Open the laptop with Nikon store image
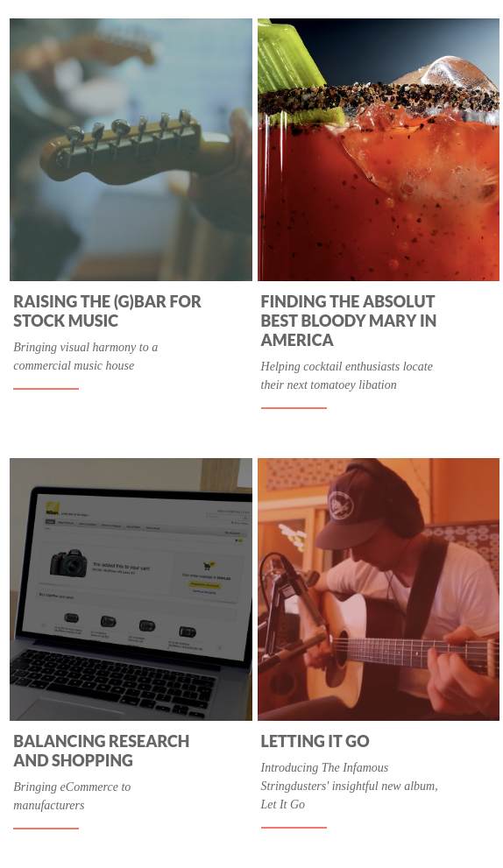Image resolution: width=503 pixels, height=868 pixels. tap(131, 589)
